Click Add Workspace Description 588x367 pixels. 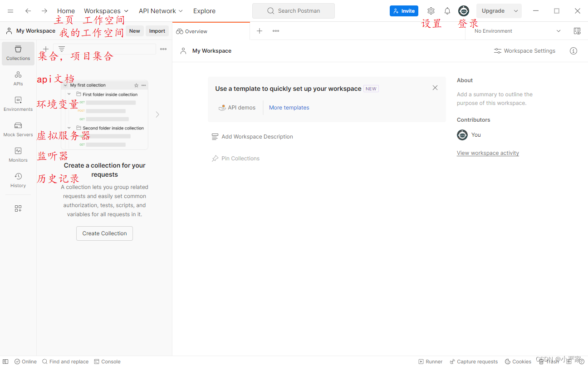click(252, 137)
